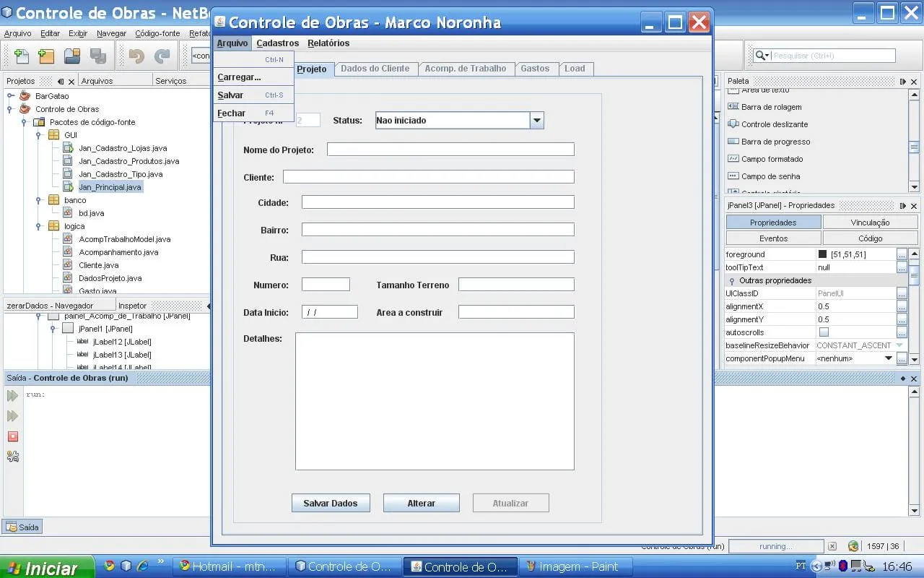
Task: Close the Projetos tab with its X icon
Action: (71, 82)
